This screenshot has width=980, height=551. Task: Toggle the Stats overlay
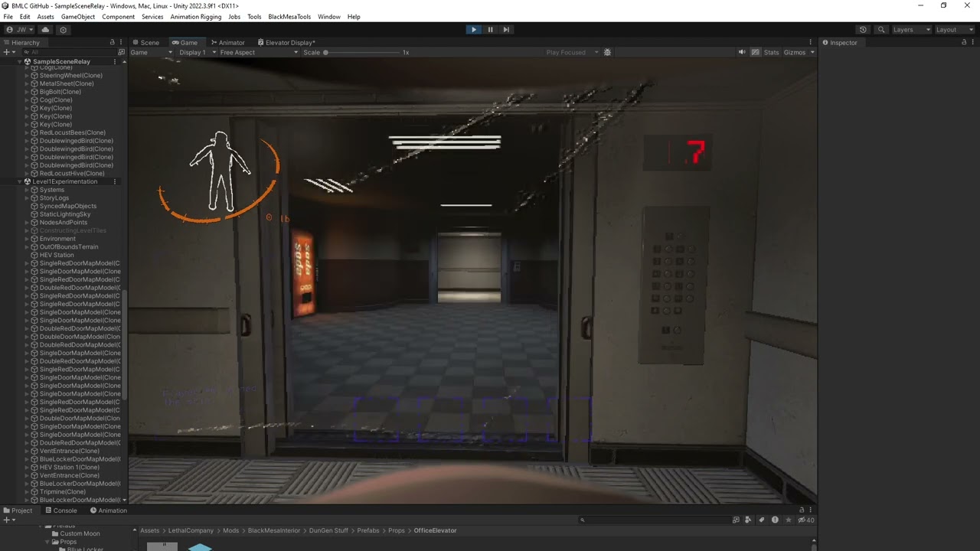(x=771, y=52)
